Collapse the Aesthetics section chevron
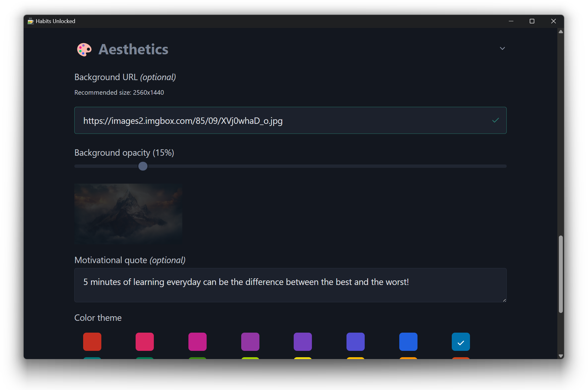 502,49
